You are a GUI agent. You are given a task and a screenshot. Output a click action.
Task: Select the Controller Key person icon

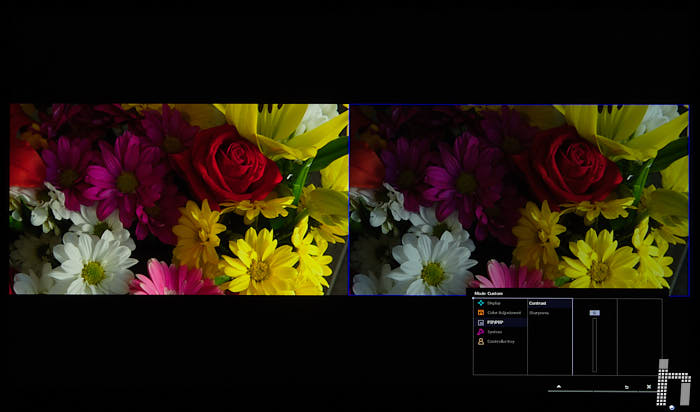point(480,341)
